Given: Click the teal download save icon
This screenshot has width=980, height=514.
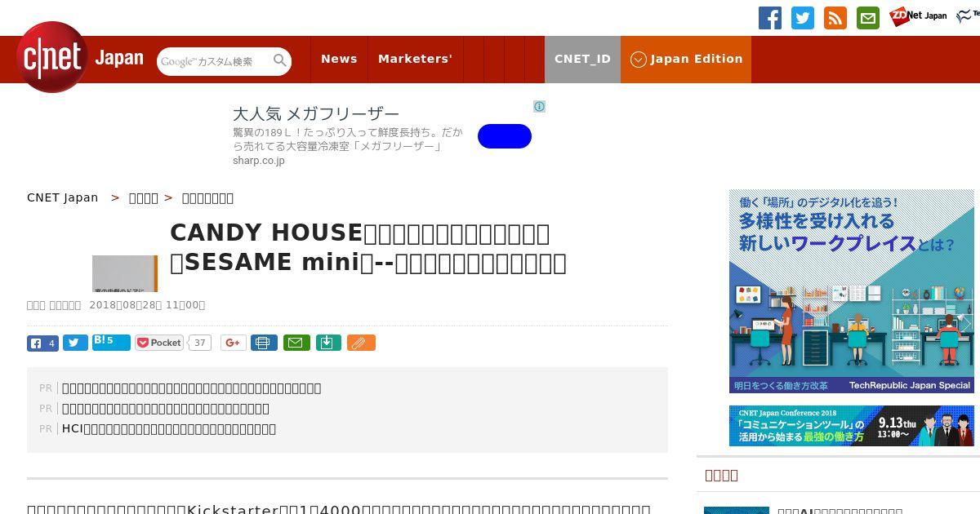Looking at the screenshot, I should pos(327,343).
